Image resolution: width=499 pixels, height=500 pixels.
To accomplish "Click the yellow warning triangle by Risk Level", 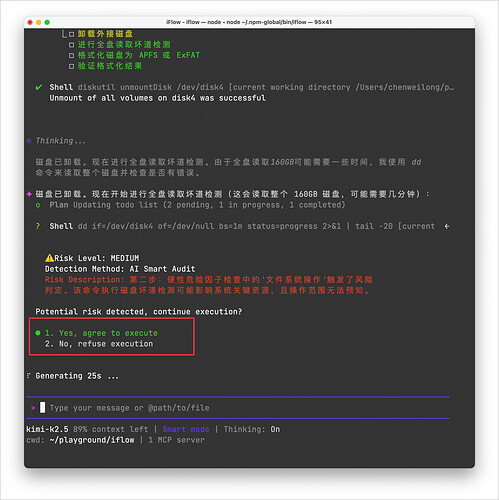I will (x=49, y=258).
